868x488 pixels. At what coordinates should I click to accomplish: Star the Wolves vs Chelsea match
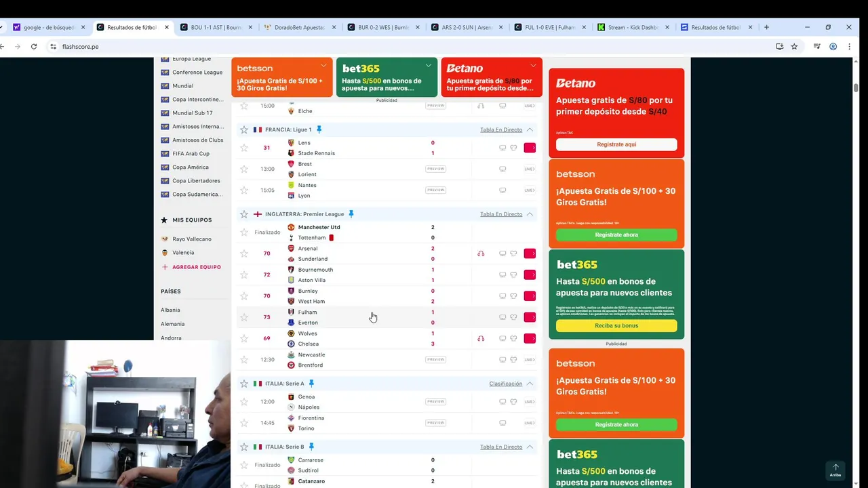pos(244,338)
